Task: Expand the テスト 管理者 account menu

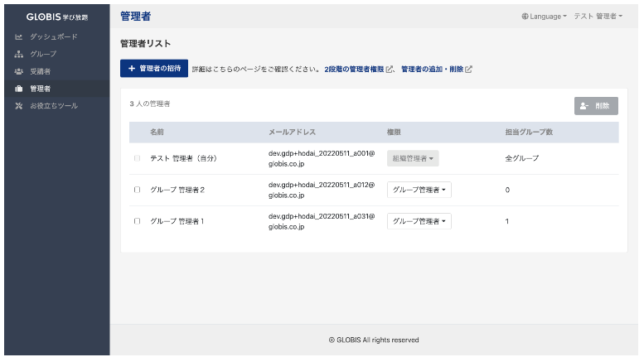Action: click(598, 17)
